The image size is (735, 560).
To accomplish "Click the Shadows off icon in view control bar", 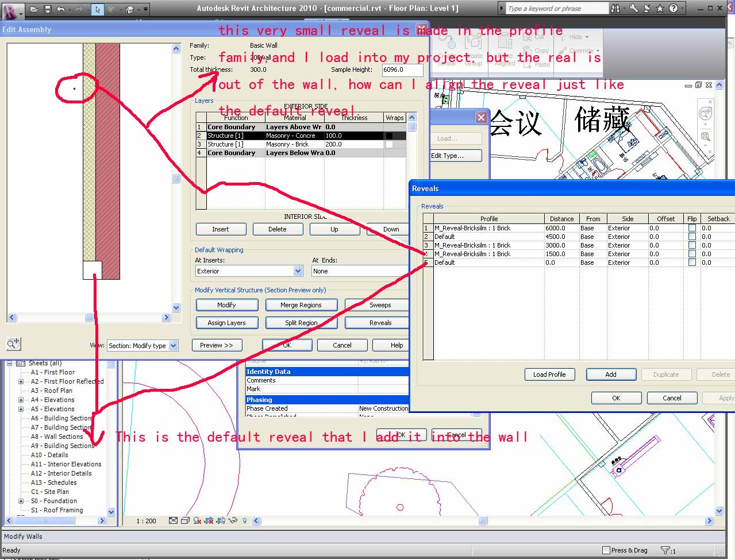I will [197, 520].
